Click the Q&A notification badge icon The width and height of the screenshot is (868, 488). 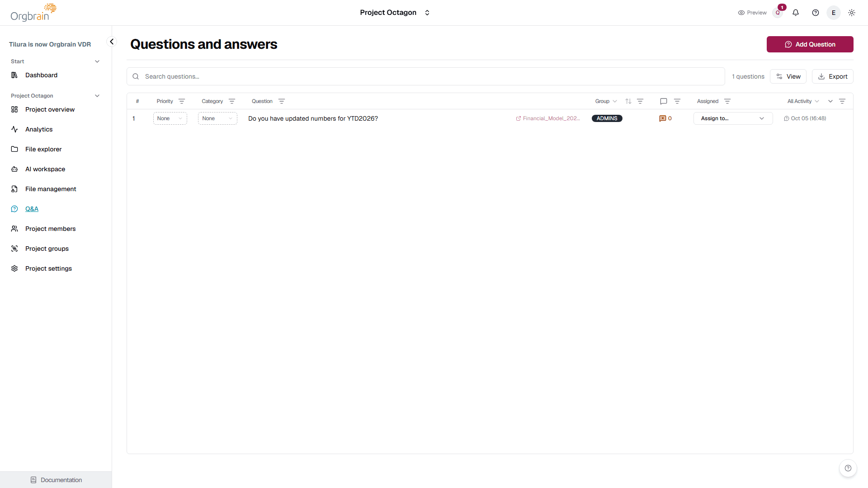click(x=778, y=13)
